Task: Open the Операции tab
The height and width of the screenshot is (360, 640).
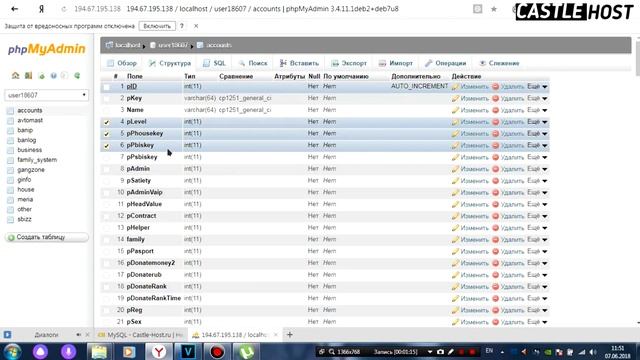Action: (445, 63)
